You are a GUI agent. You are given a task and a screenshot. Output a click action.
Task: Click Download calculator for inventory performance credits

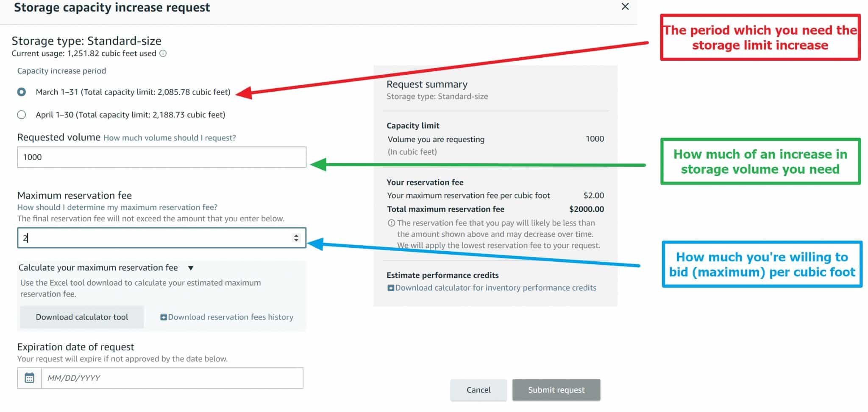[x=495, y=288]
